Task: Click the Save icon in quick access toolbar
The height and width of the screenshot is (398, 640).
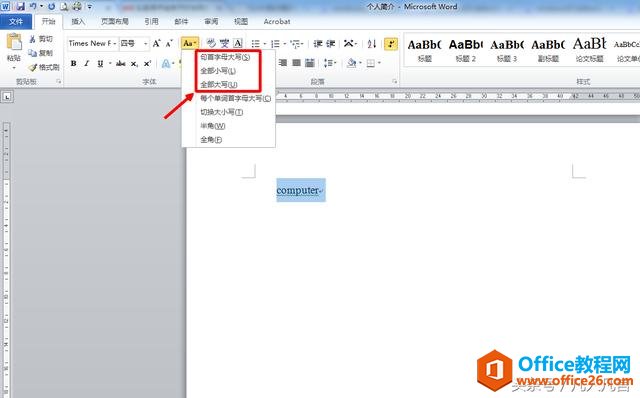Action: (x=20, y=7)
